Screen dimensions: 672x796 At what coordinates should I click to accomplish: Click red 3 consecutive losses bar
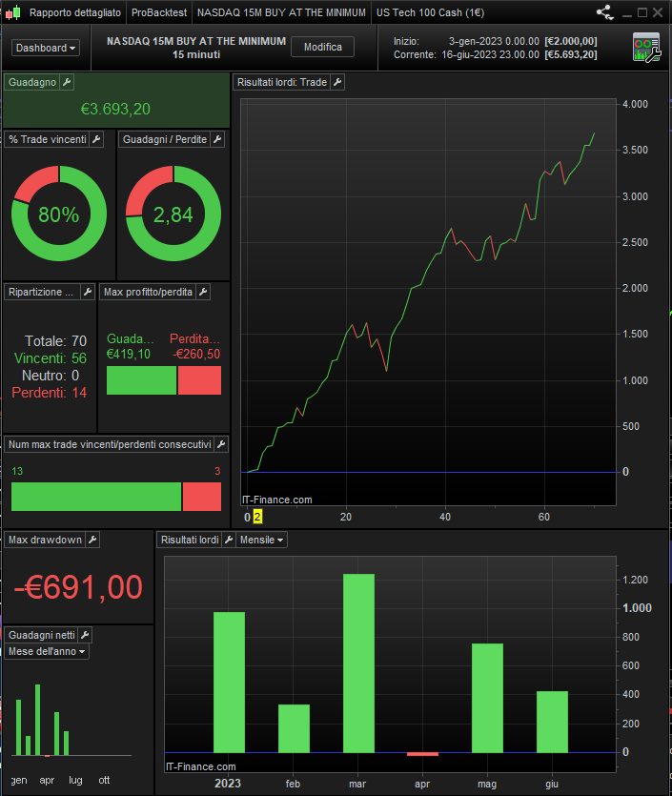click(202, 497)
